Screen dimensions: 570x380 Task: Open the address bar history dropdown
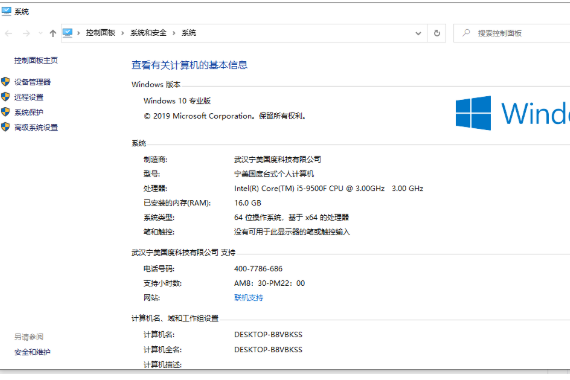[x=418, y=33]
